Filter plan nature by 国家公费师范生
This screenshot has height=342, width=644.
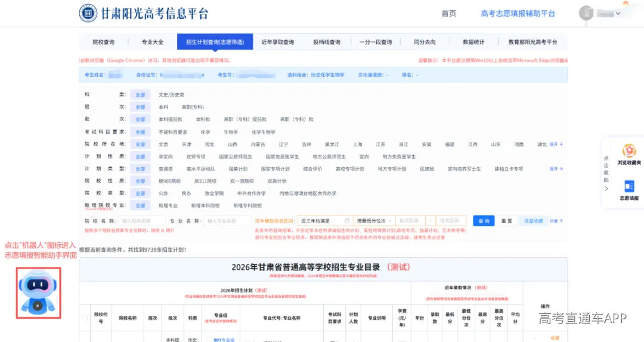pyautogui.click(x=236, y=156)
